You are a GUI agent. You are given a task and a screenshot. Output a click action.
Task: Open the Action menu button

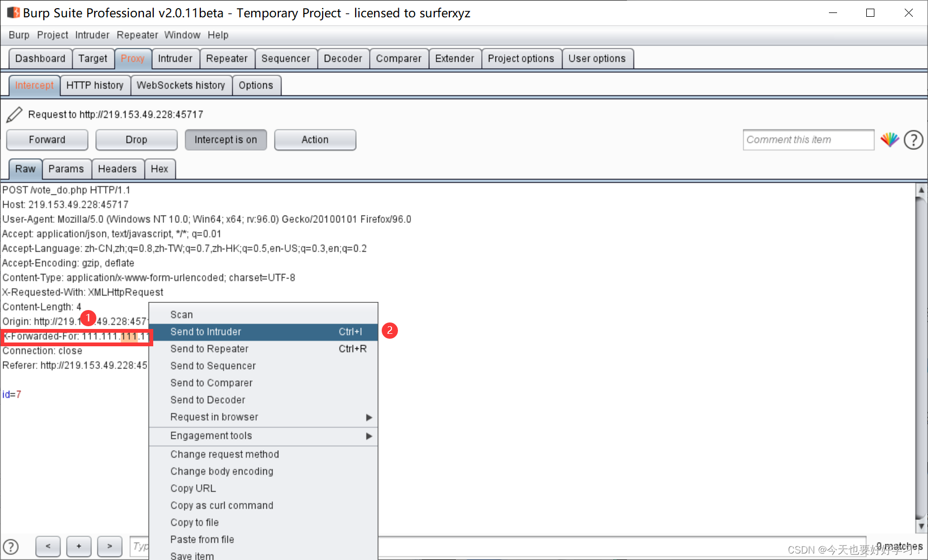[315, 140]
